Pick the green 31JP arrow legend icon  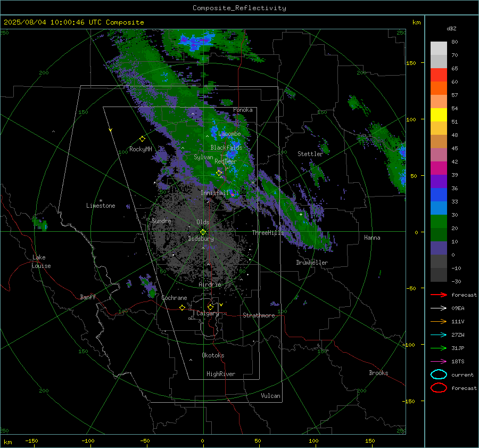439,348
